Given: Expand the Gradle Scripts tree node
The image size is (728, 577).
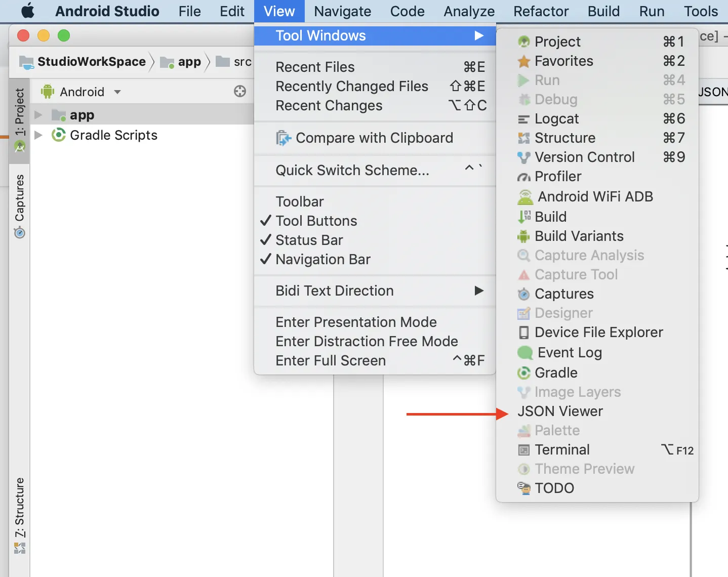Looking at the screenshot, I should [x=38, y=135].
